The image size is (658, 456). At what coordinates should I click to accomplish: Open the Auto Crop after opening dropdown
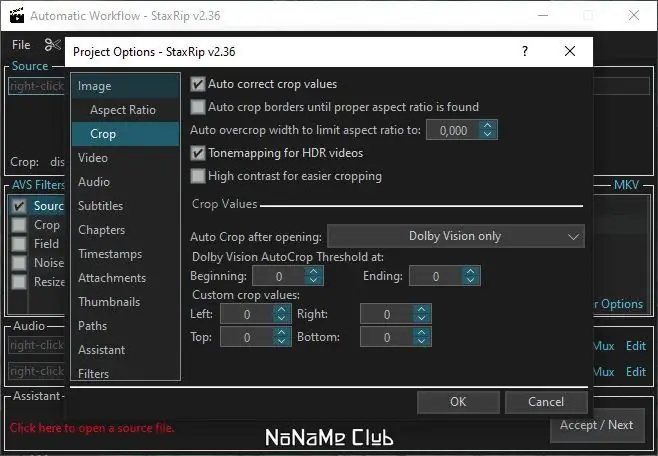point(456,236)
